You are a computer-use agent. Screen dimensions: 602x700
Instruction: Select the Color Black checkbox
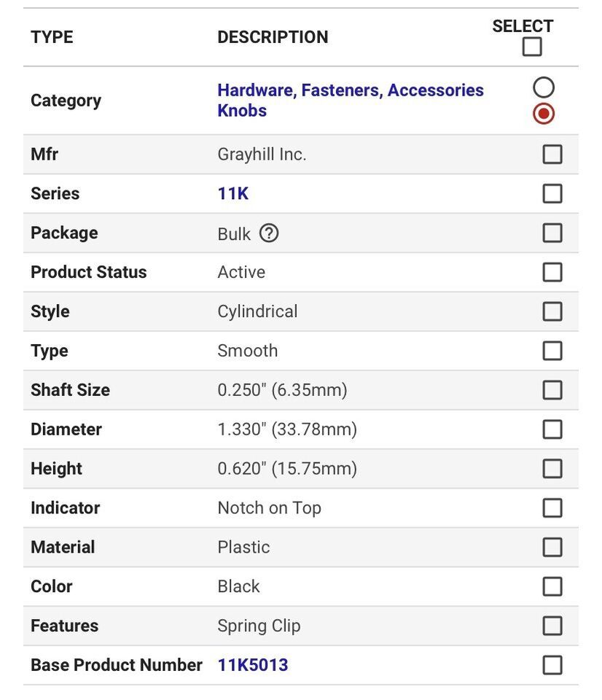tap(552, 586)
